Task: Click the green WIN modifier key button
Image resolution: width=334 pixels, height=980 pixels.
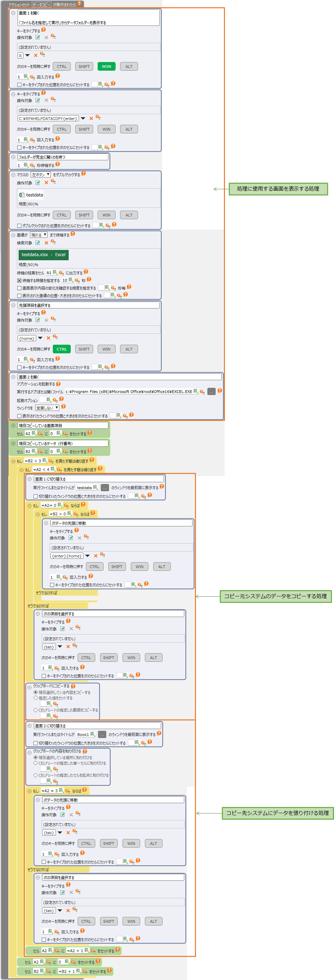Action: (x=106, y=67)
